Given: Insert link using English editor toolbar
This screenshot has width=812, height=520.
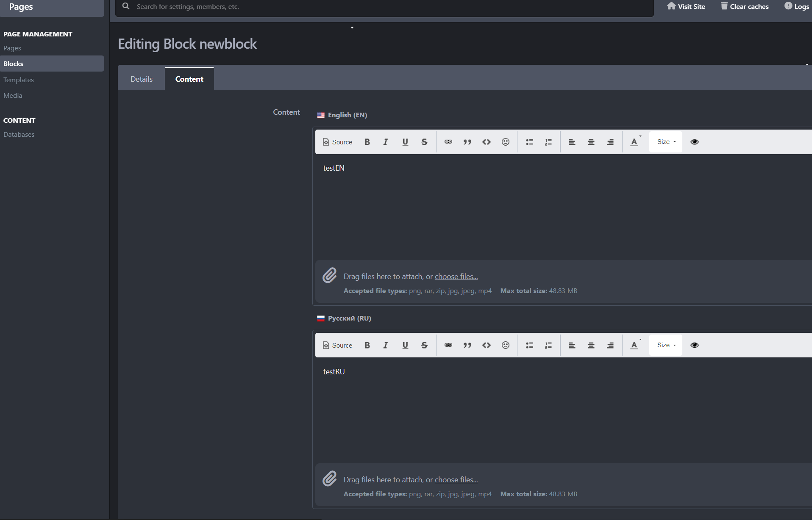Looking at the screenshot, I should pyautogui.click(x=448, y=142).
